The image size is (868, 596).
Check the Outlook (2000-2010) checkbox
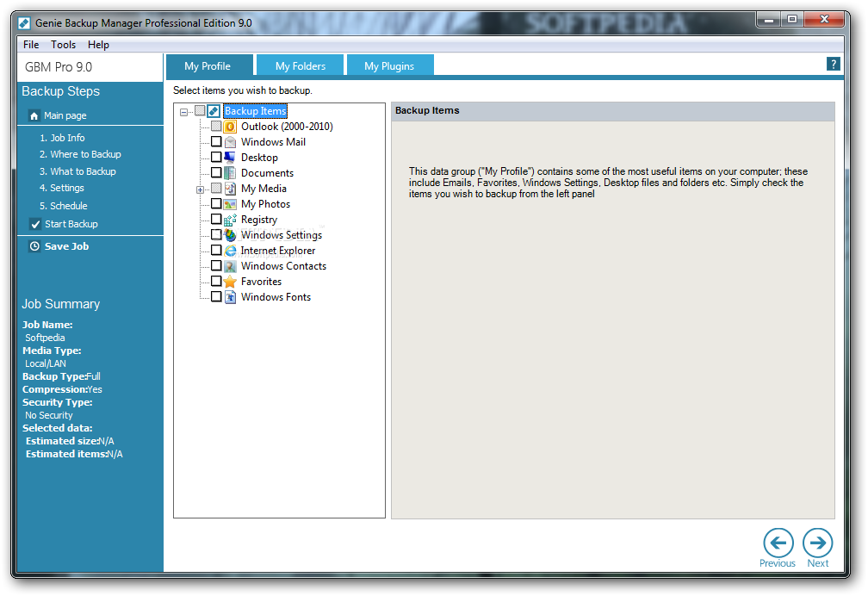[x=216, y=127]
